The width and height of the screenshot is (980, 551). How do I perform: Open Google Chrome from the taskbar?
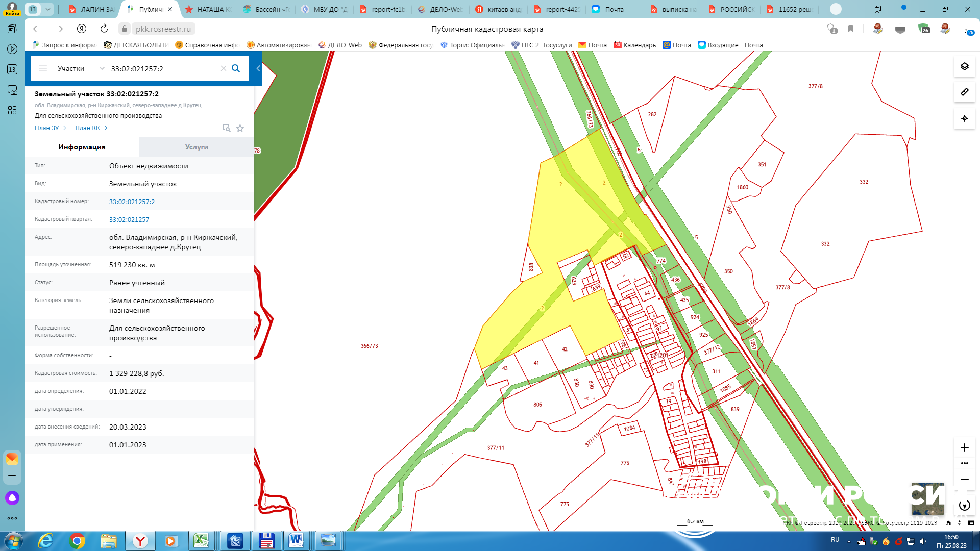coord(77,541)
